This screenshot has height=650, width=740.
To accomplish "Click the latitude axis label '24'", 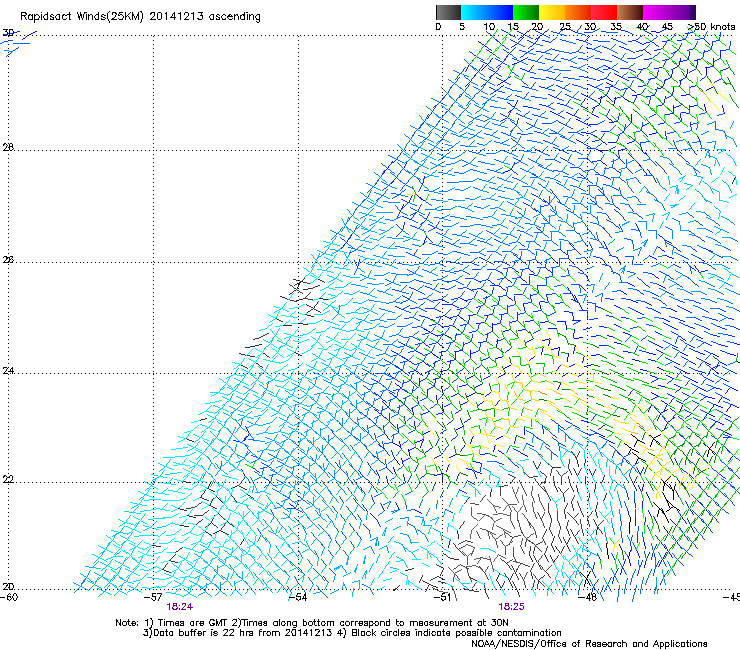I will [8, 371].
